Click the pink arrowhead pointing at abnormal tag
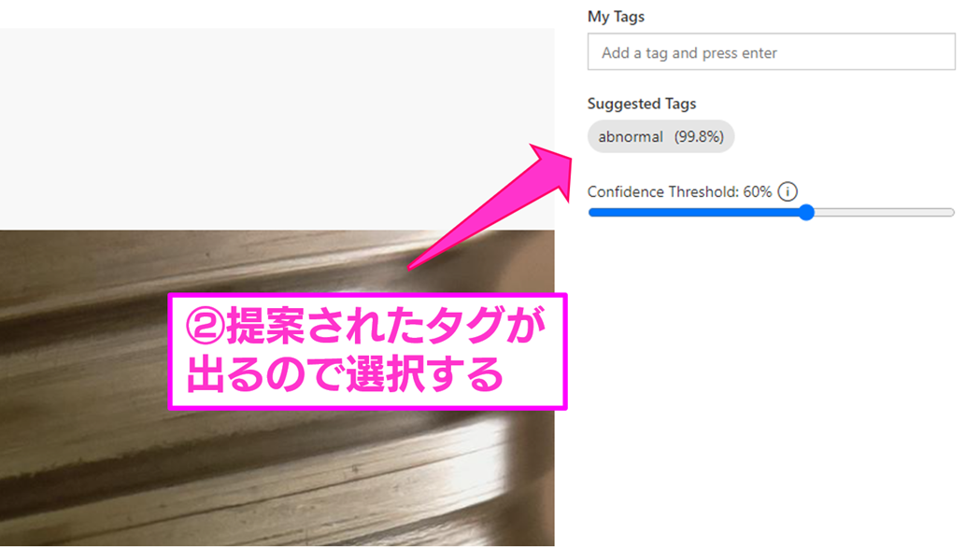980x547 pixels. pos(550,169)
